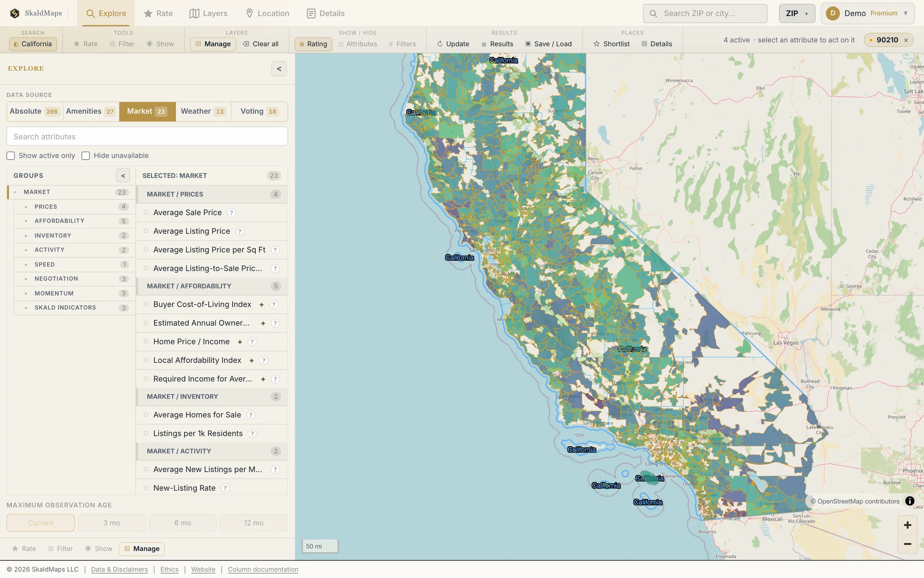Image resolution: width=924 pixels, height=578 pixels.
Task: Open the Layers tab
Action: (208, 13)
